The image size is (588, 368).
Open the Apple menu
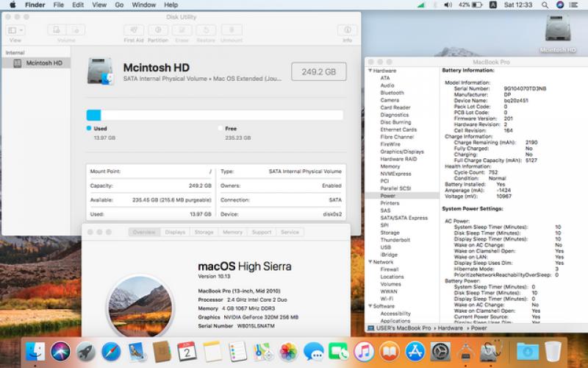(12, 5)
